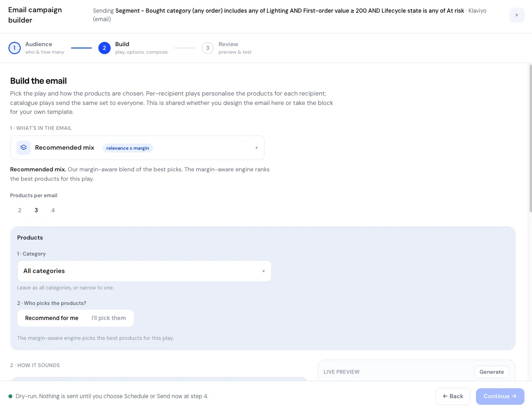Click the Build the email heading

point(38,80)
